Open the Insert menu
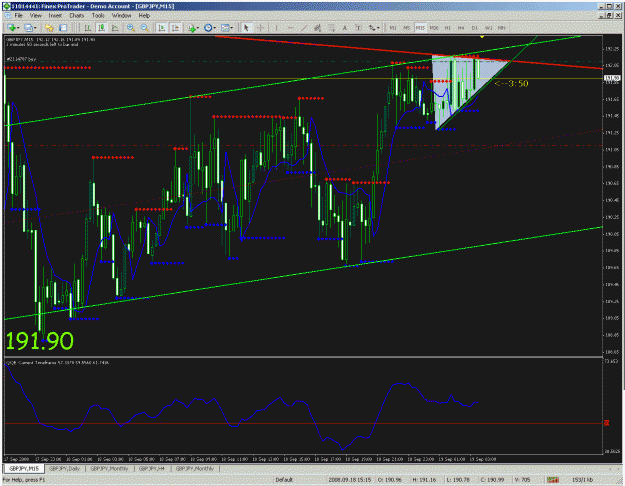The height and width of the screenshot is (486, 625). coord(55,16)
